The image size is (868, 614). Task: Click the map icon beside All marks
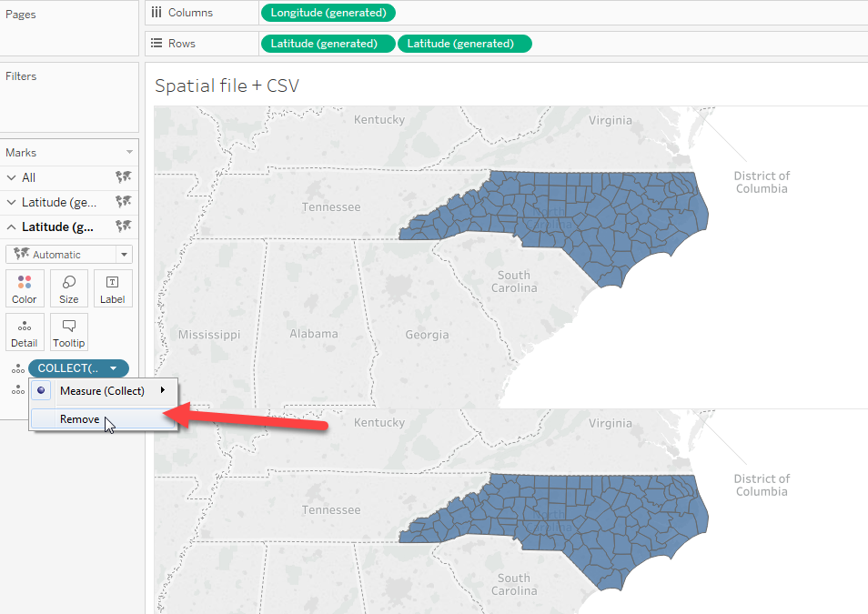(x=124, y=177)
